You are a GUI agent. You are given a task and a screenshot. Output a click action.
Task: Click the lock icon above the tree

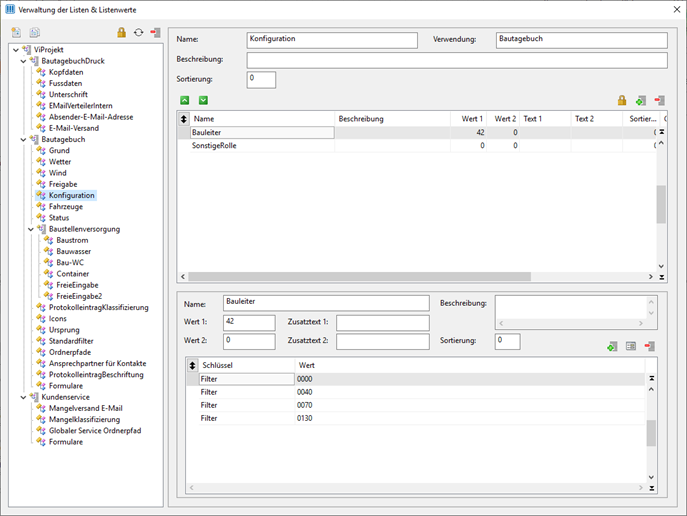coord(121,32)
